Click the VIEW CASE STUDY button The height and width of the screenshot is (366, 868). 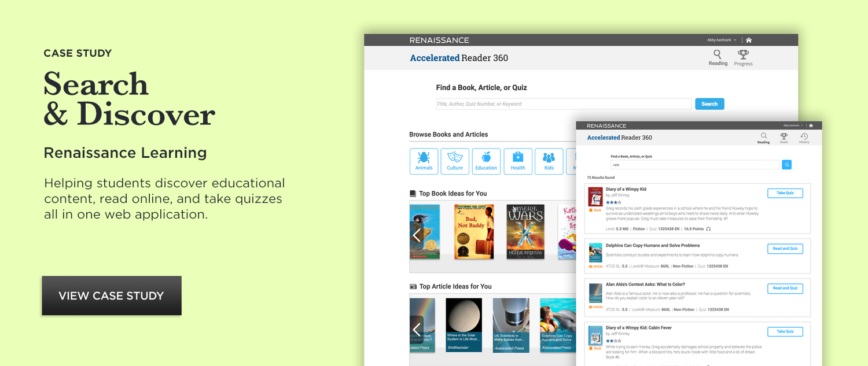click(x=112, y=295)
